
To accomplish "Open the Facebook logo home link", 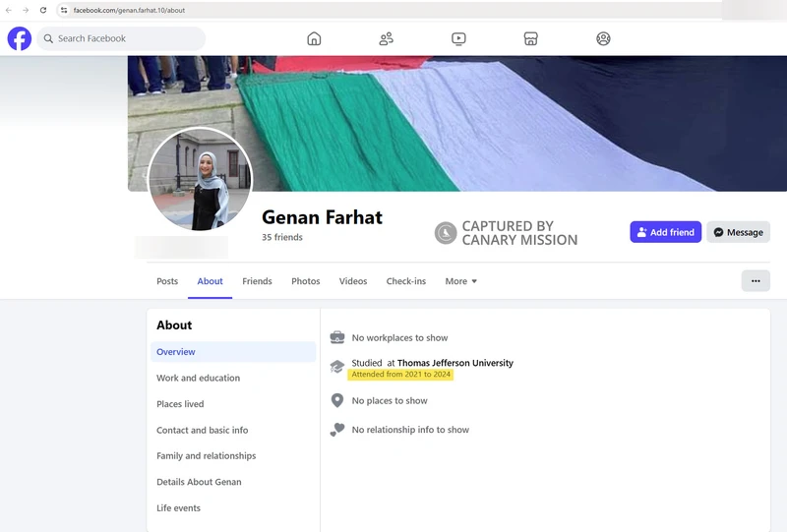I will (x=19, y=38).
